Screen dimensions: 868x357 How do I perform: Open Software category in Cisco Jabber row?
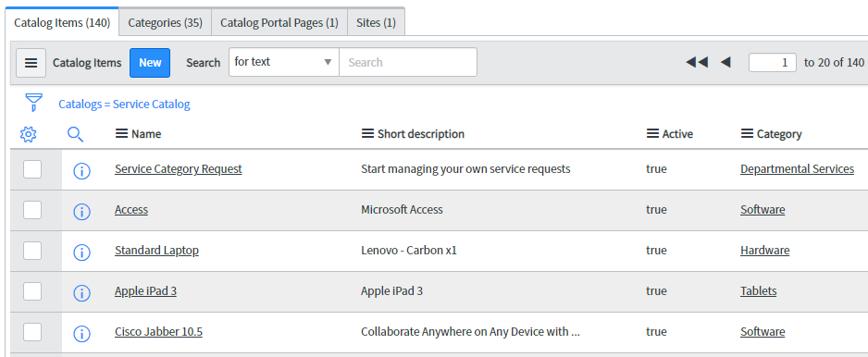click(763, 331)
